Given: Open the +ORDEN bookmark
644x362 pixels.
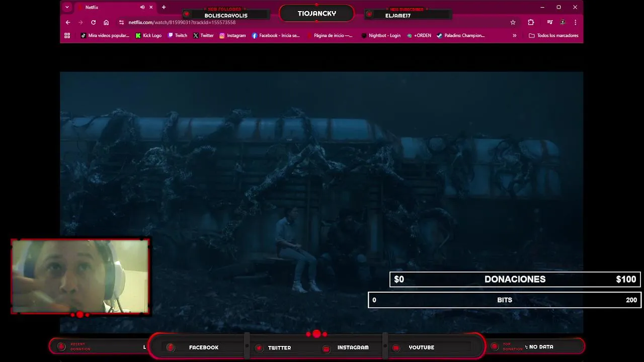Looking at the screenshot, I should (419, 35).
